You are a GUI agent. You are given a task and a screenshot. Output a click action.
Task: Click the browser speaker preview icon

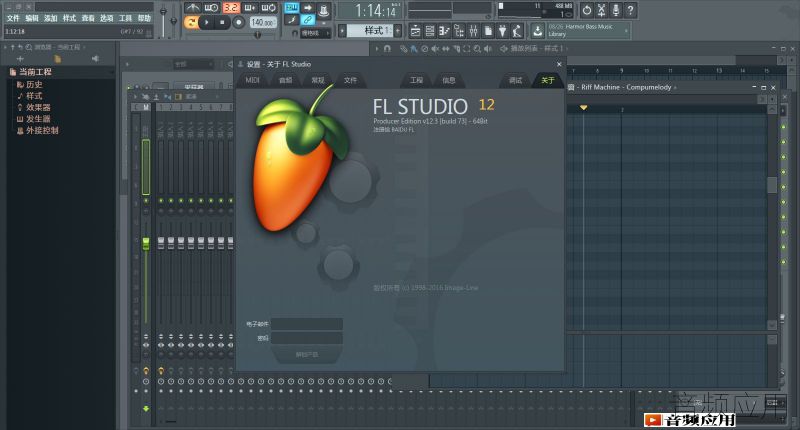coord(95,59)
